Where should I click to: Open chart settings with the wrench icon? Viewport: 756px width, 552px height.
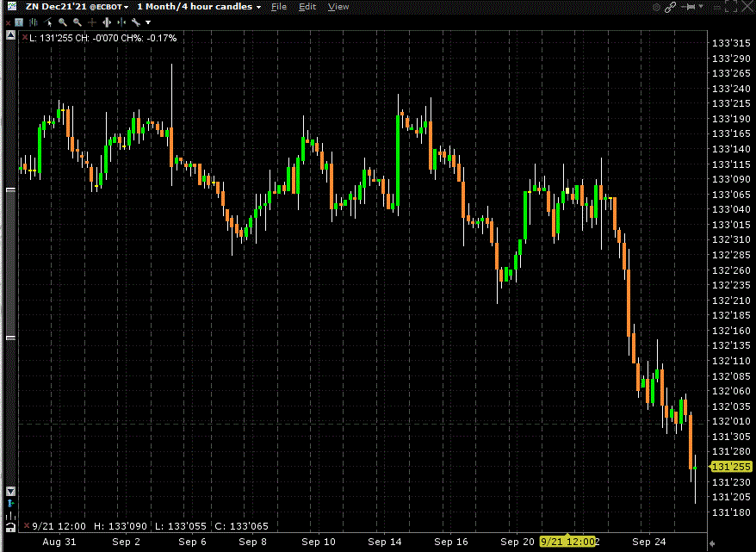point(135,22)
